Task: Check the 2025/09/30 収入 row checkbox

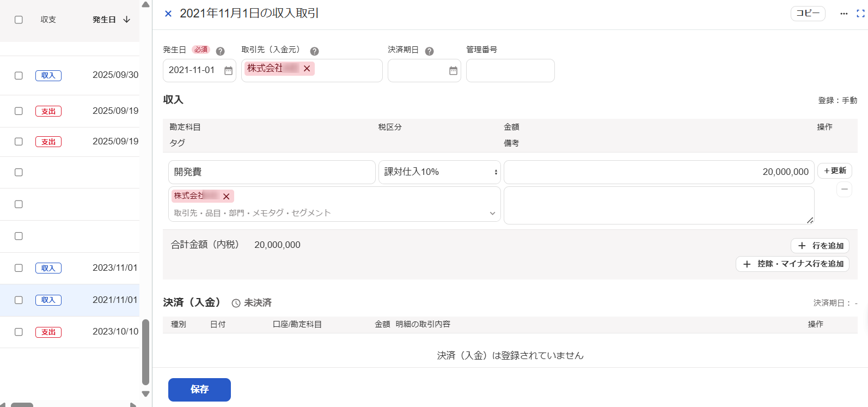Action: pos(19,76)
